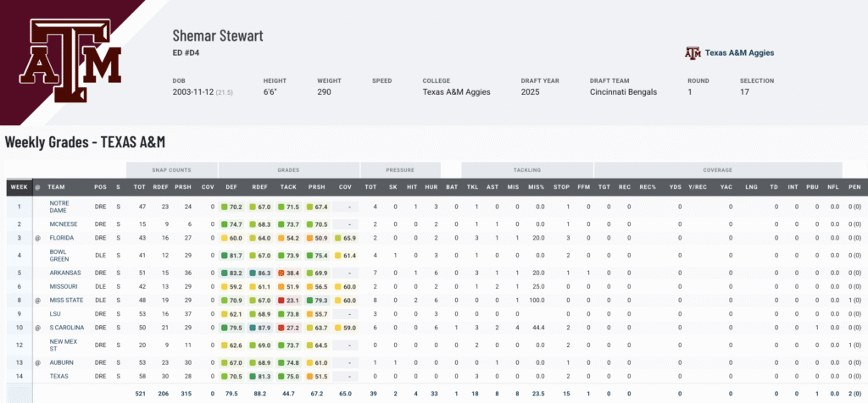868x403 pixels.
Task: Click the 100.0 missed tackle percent cell
Action: (x=537, y=301)
